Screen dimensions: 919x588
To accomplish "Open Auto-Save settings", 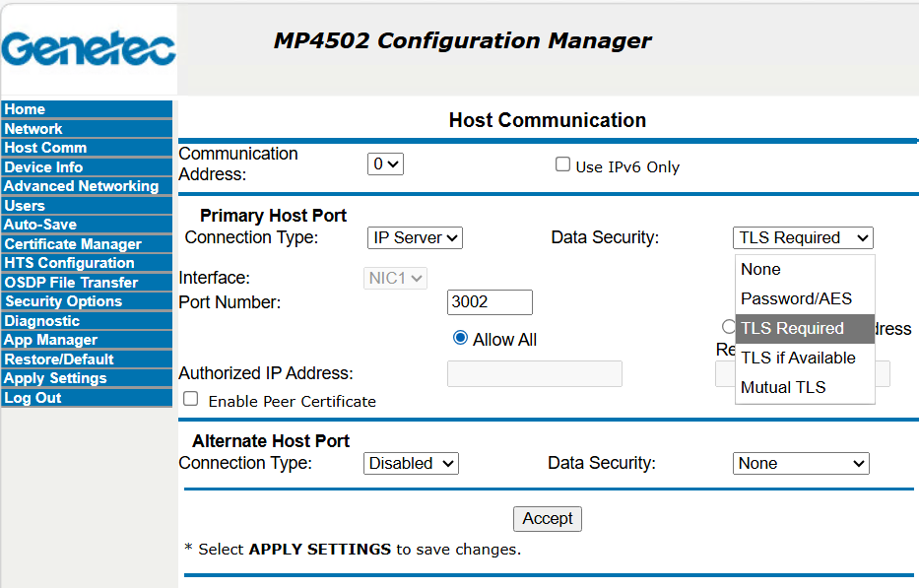I will [87, 225].
